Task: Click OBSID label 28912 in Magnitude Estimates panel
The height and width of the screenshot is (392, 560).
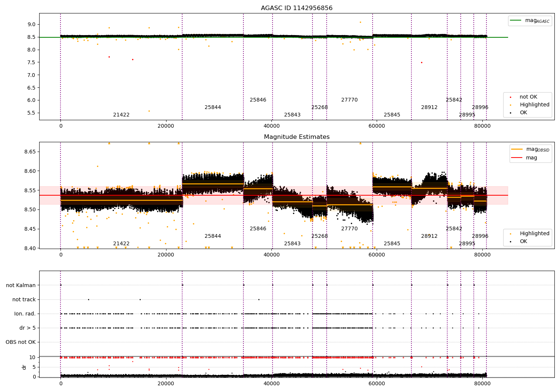Action: coord(429,236)
